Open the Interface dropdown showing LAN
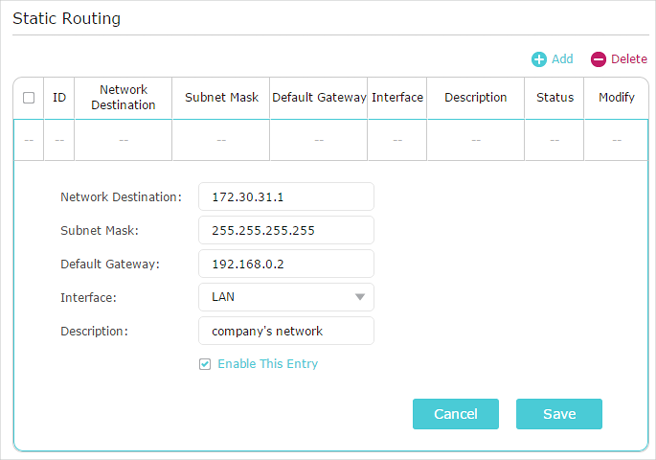 coord(286,297)
